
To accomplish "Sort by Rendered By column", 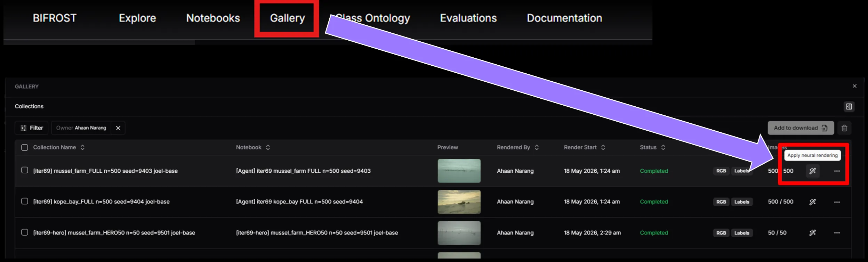I will 518,147.
